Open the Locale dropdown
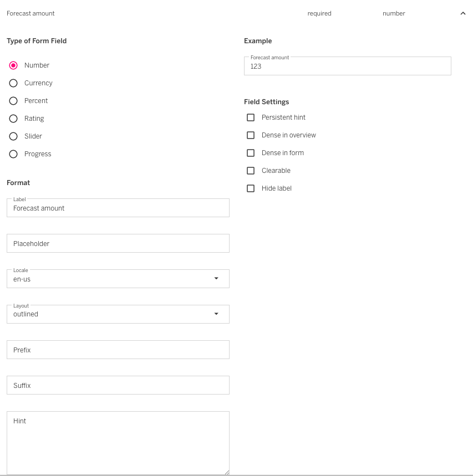The image size is (473, 476). pos(118,279)
